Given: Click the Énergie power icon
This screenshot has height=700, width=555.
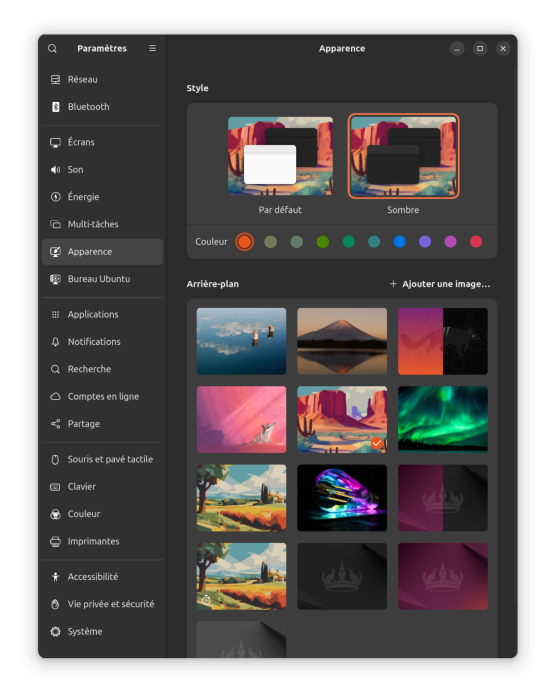Looking at the screenshot, I should [55, 197].
